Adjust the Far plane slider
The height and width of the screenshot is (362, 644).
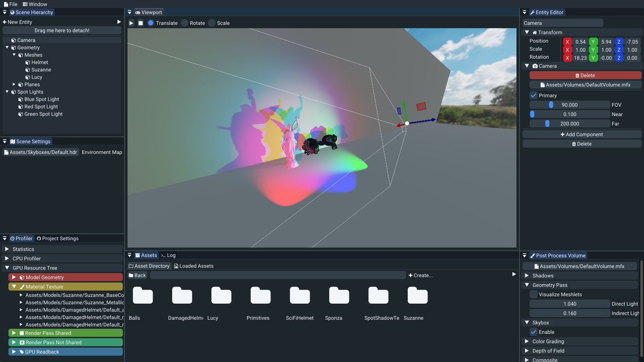point(569,123)
